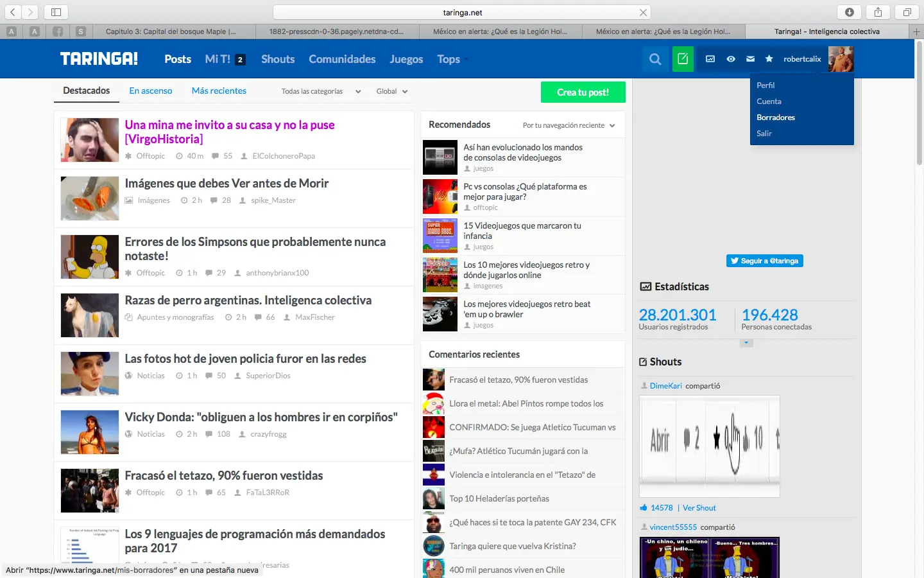
Task: Click the page vertical scrollbar
Action: [x=919, y=103]
